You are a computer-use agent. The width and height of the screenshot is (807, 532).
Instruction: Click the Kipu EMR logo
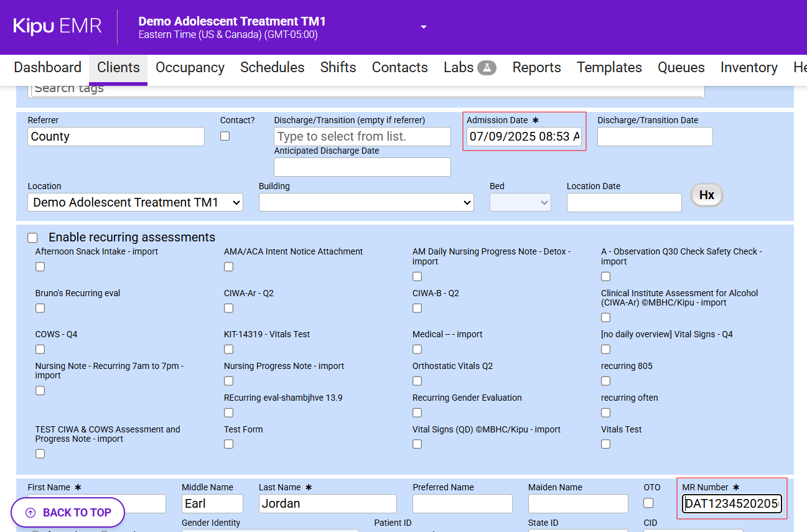[57, 26]
